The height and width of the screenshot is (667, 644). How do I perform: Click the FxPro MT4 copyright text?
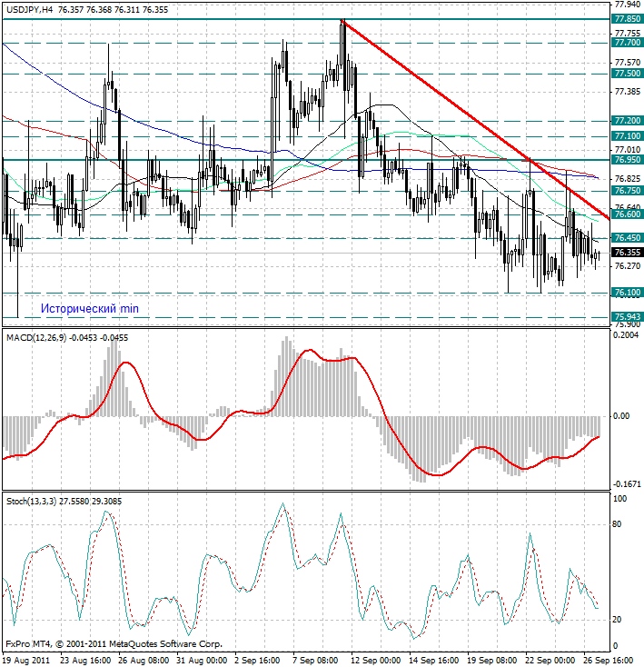tap(114, 644)
